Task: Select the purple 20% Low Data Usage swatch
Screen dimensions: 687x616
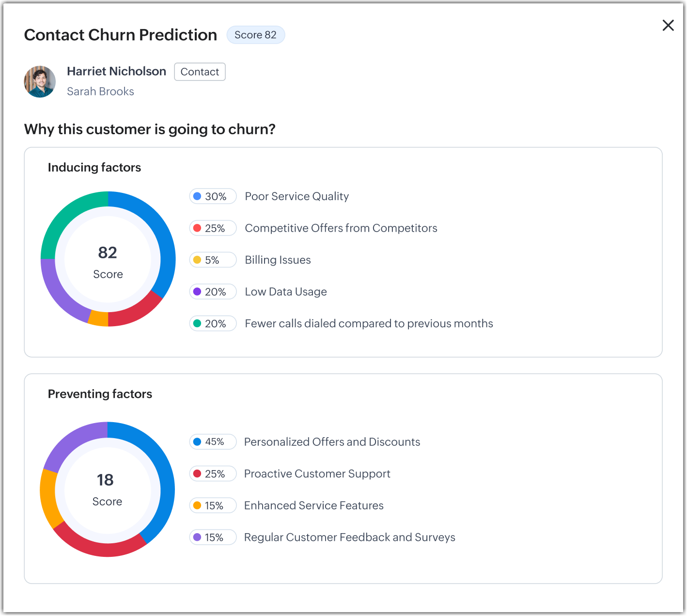Action: (197, 292)
